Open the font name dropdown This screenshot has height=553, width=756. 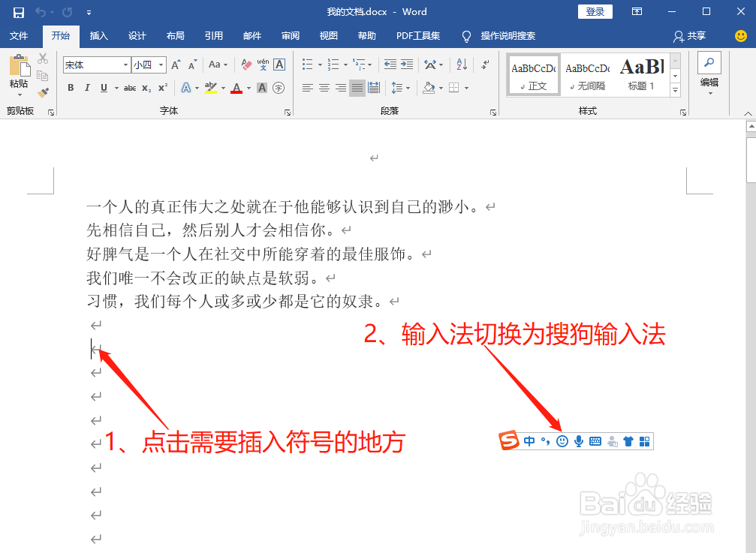[x=126, y=65]
